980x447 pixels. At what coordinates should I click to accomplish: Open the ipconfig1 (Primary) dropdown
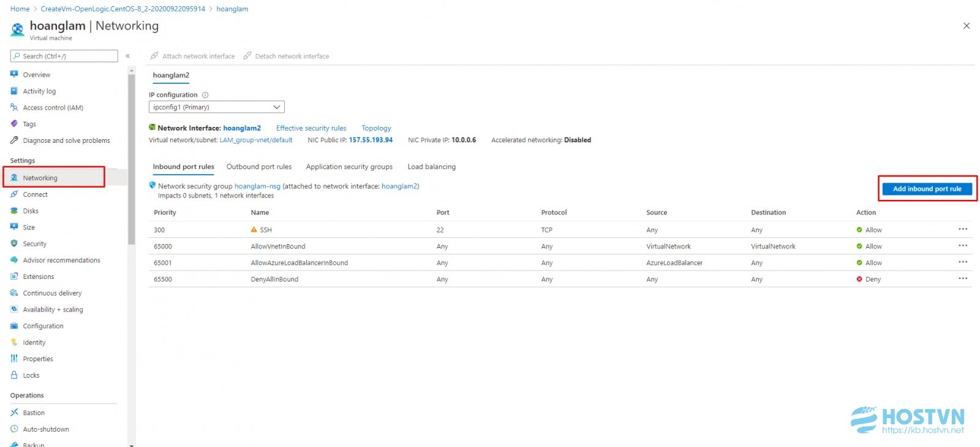click(x=217, y=107)
